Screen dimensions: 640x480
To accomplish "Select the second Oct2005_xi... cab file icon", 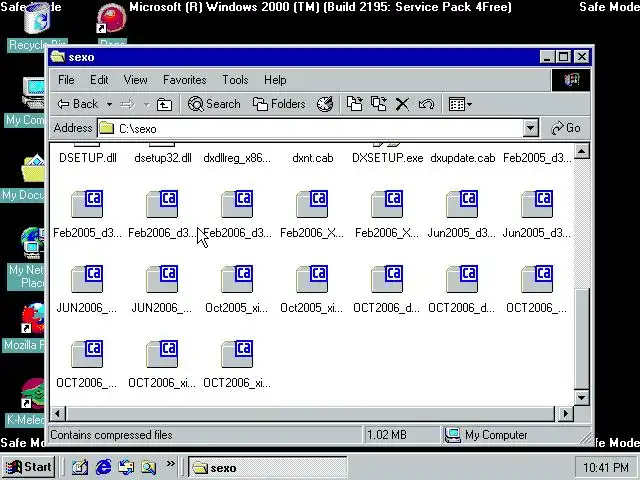I will click(x=312, y=279).
